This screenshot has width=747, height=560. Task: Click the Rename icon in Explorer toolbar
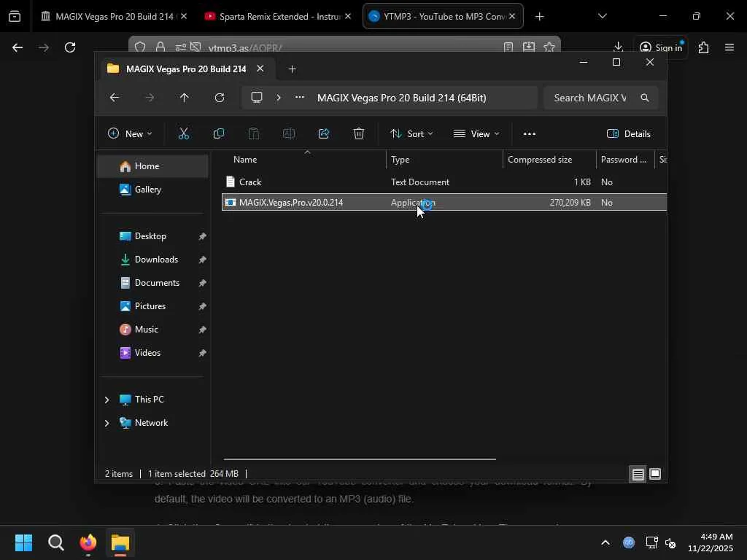289,134
